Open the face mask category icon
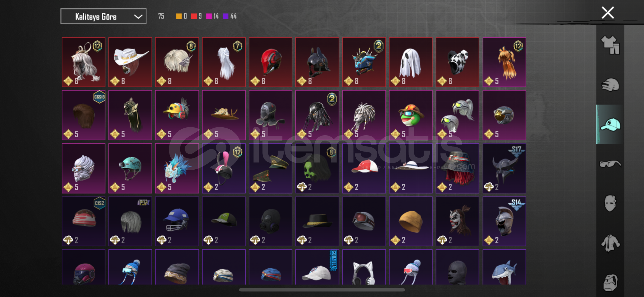This screenshot has width=644, height=297. 610,204
